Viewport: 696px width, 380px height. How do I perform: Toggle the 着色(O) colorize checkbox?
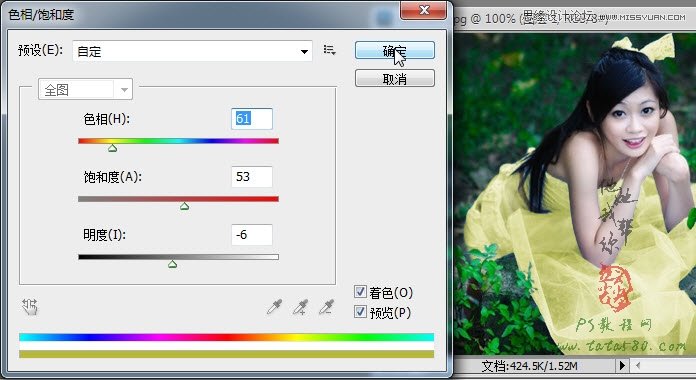pos(360,292)
